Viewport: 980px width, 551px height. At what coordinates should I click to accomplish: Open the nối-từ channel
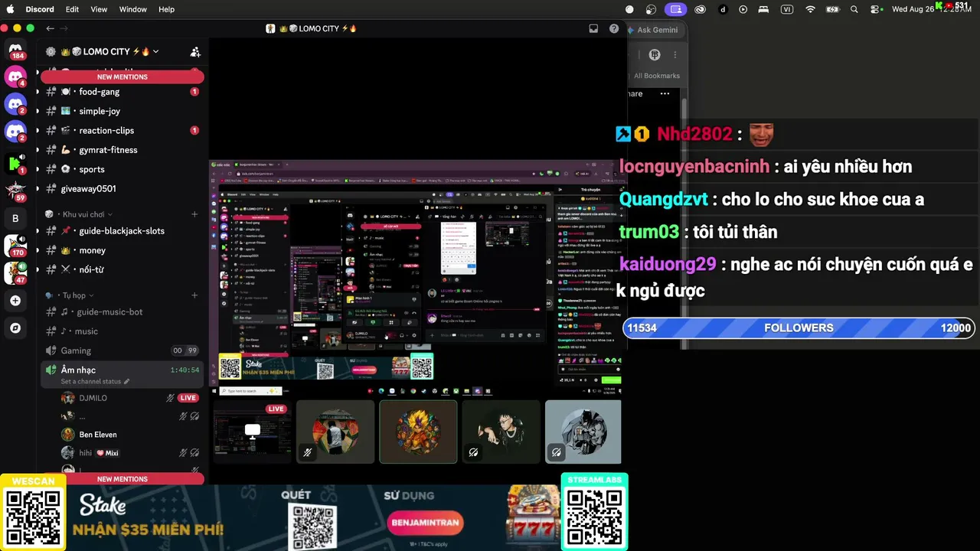pyautogui.click(x=121, y=270)
